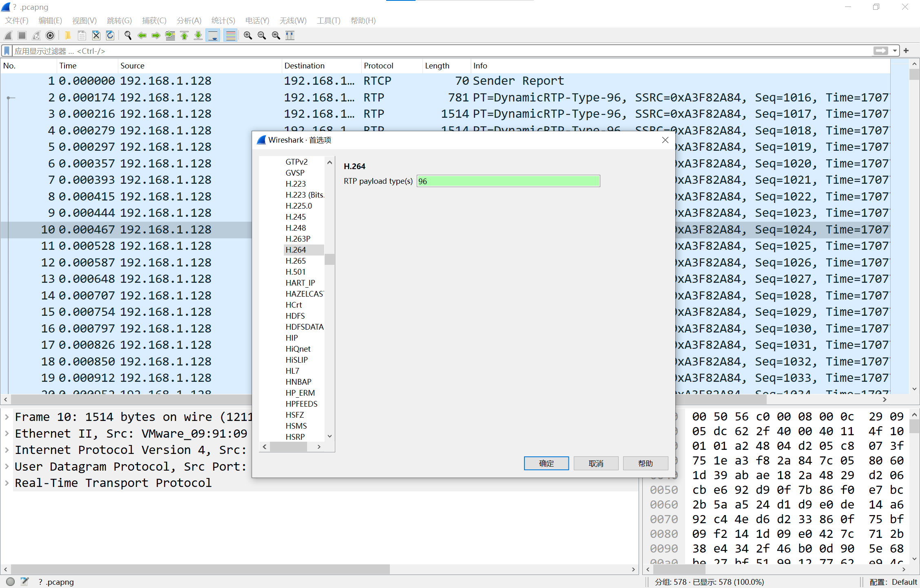920x588 pixels.
Task: Zoom in the main window text
Action: [248, 35]
